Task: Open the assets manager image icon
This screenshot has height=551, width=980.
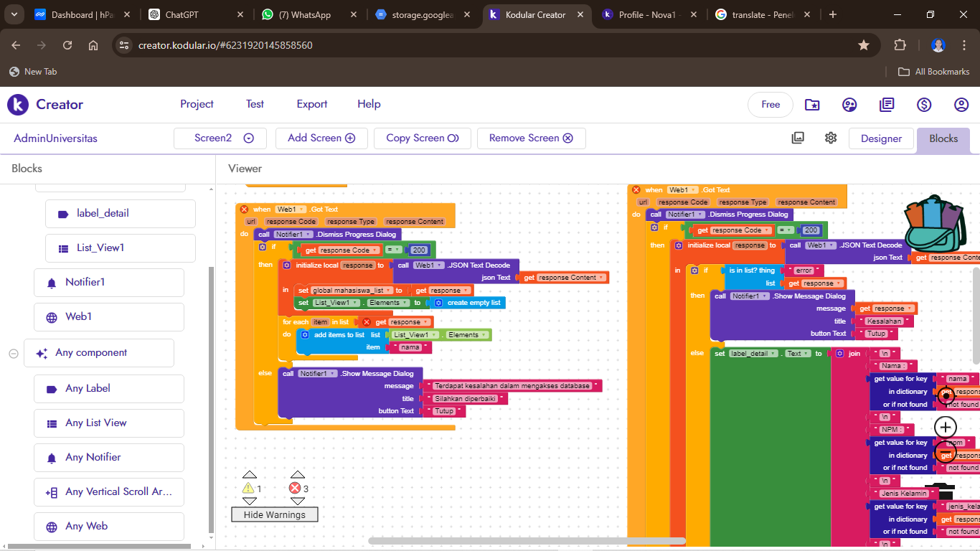Action: click(798, 138)
